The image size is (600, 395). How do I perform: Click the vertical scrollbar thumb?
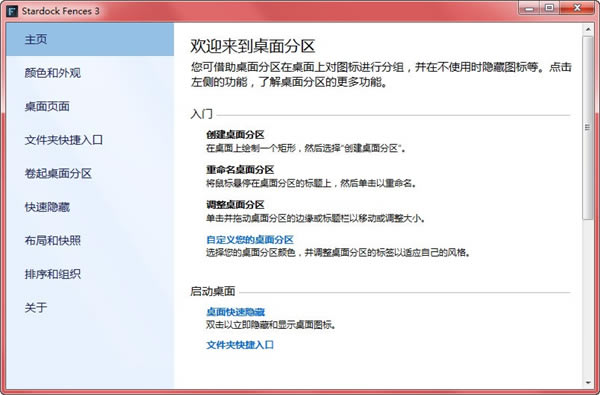pos(588,127)
